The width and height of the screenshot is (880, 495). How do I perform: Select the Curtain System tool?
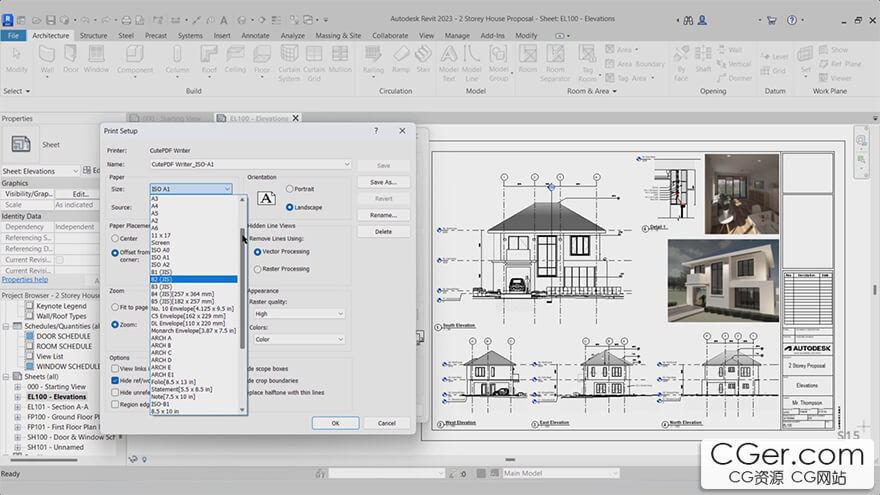[x=289, y=63]
